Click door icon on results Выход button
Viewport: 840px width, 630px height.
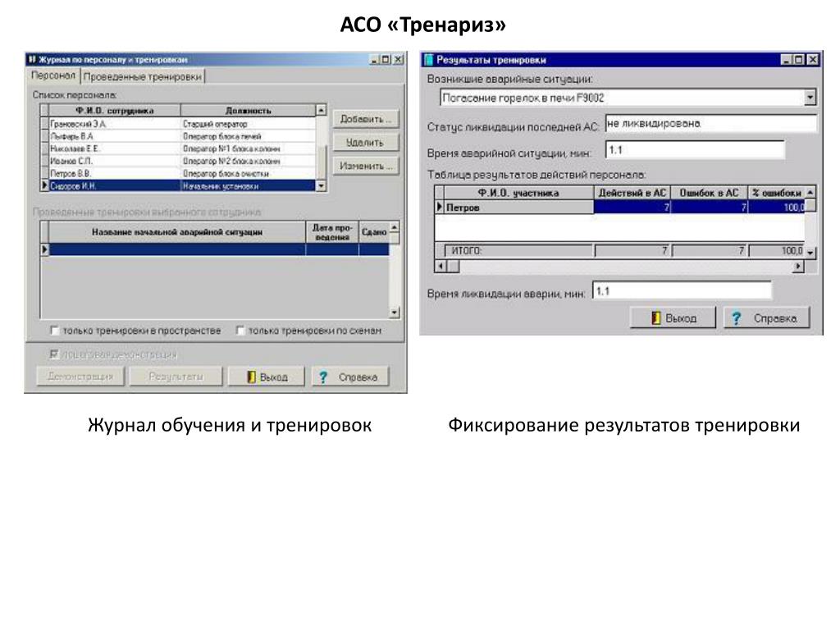(x=655, y=318)
